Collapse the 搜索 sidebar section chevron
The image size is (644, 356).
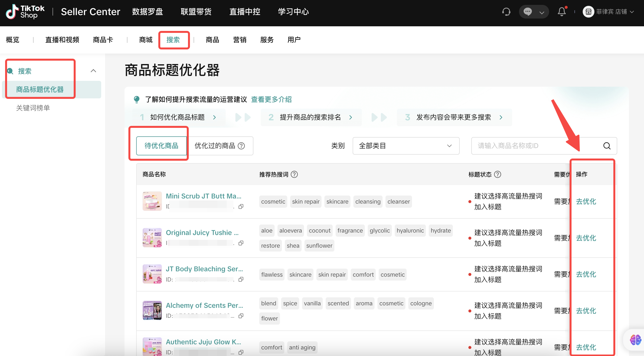pos(93,71)
